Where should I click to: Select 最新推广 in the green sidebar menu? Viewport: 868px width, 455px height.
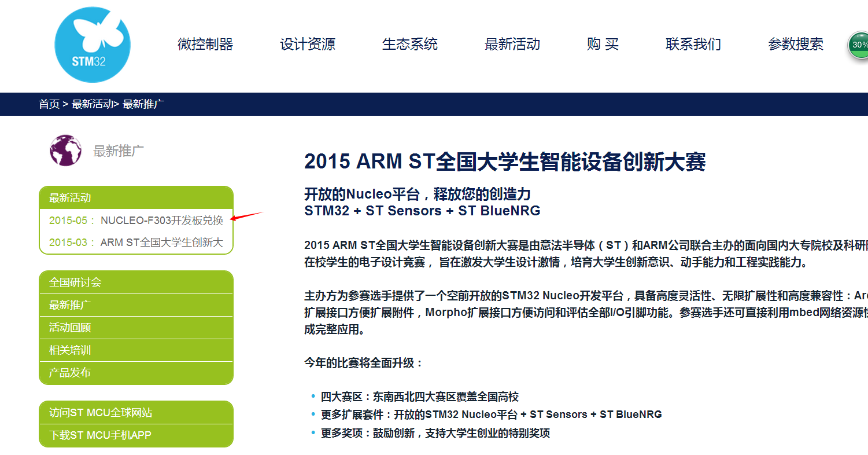[136, 305]
